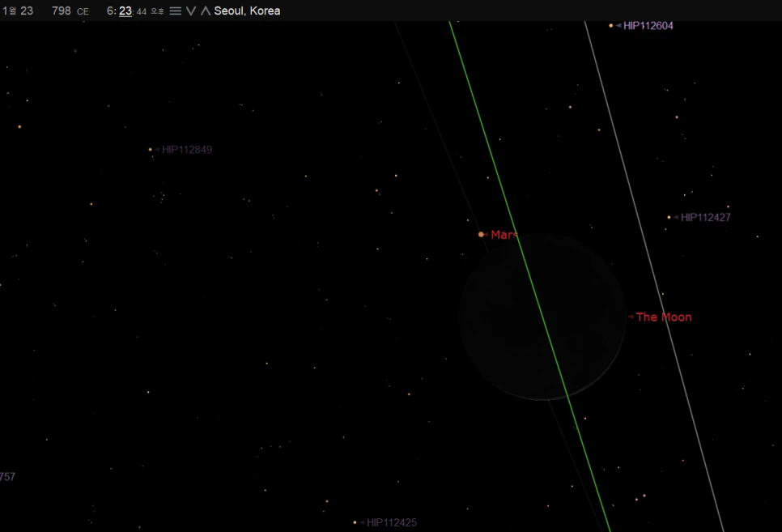Increase time with the up arrow

[x=206, y=11]
